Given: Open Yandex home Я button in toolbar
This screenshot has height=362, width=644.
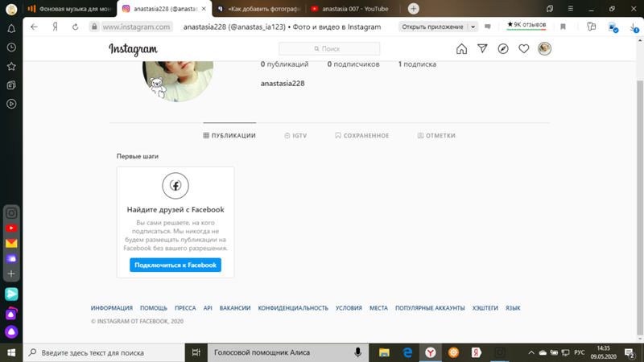Looking at the screenshot, I should point(55,27).
